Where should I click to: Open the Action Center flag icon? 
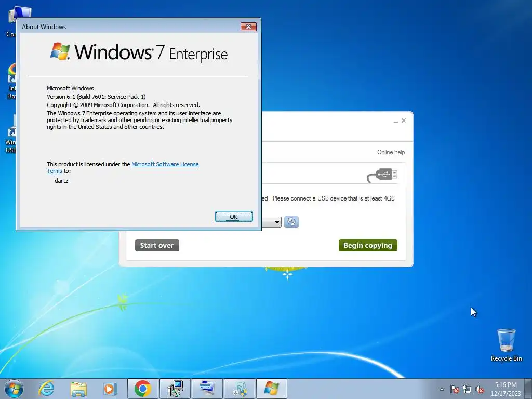coord(455,389)
